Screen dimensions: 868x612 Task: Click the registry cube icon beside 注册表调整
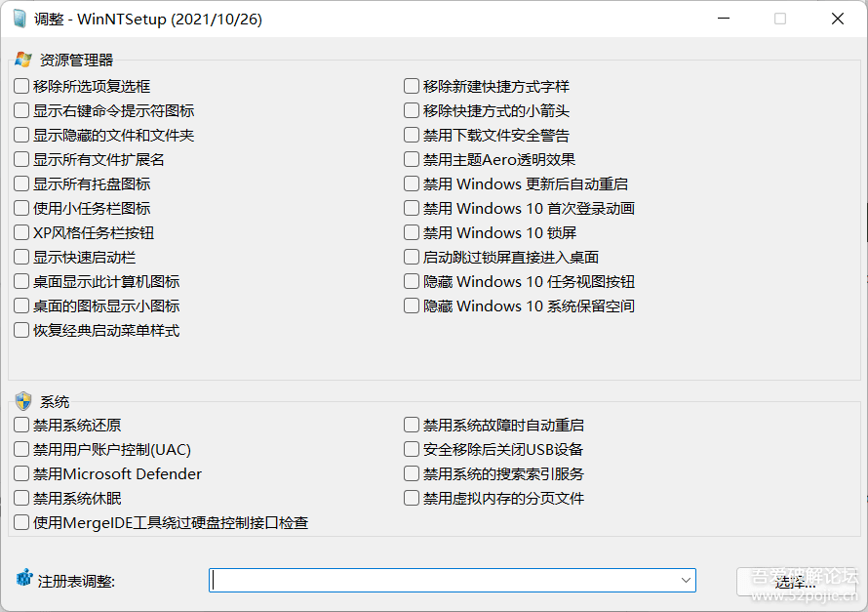pos(23,578)
